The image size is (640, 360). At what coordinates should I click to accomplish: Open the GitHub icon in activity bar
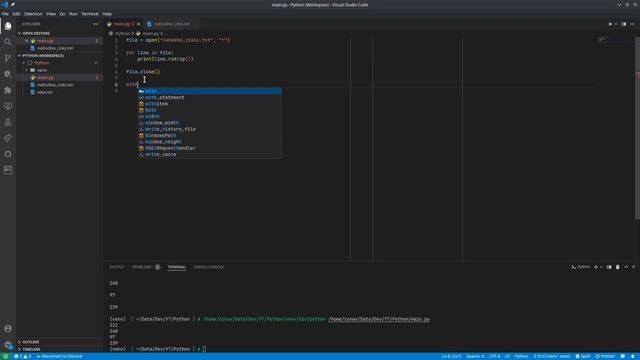pos(8,154)
